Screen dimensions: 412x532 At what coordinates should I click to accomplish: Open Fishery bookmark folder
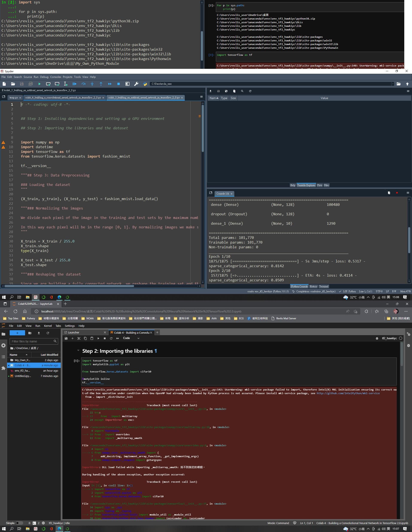coord(29,318)
